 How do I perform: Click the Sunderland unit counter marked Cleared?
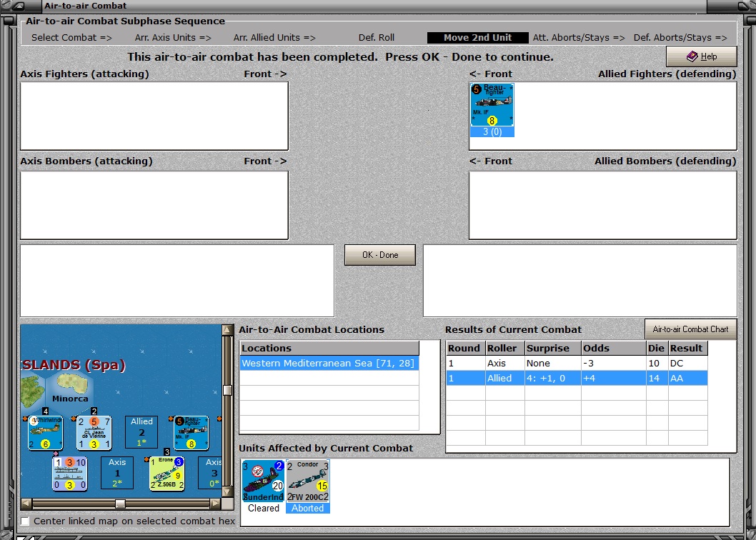tap(263, 481)
